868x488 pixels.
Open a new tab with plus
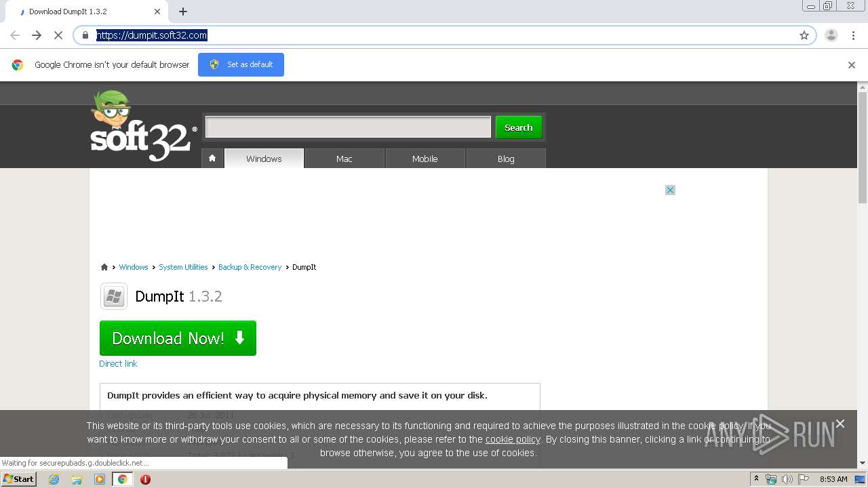[x=183, y=12]
